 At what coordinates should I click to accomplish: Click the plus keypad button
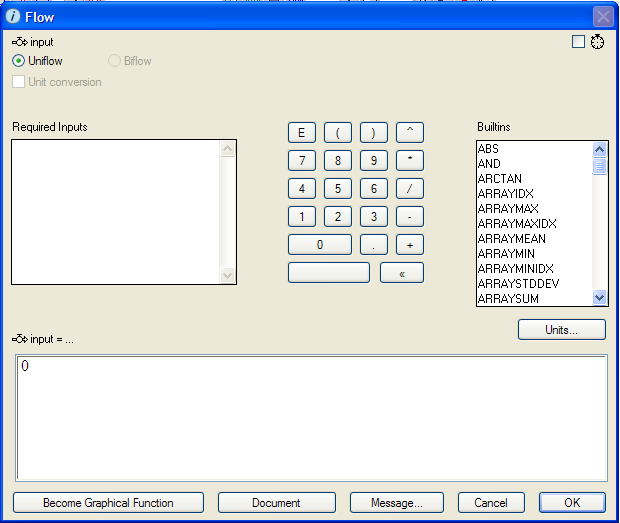(410, 245)
